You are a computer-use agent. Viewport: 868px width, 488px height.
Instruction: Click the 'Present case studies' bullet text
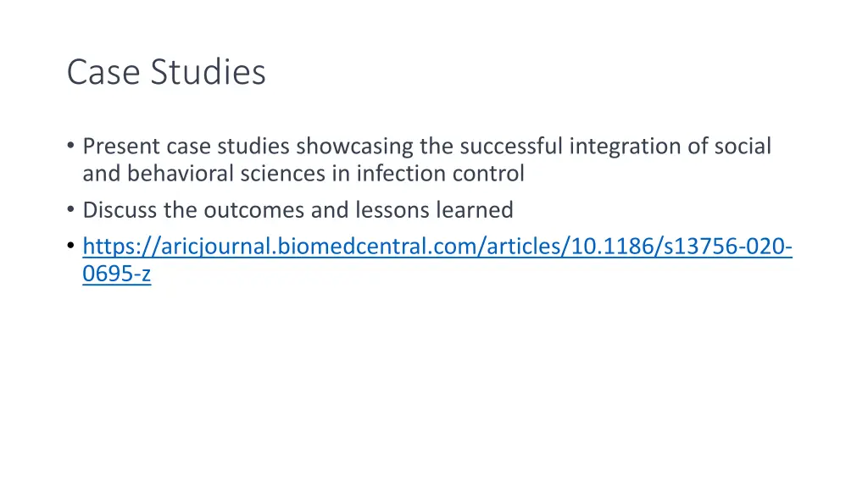[186, 147]
